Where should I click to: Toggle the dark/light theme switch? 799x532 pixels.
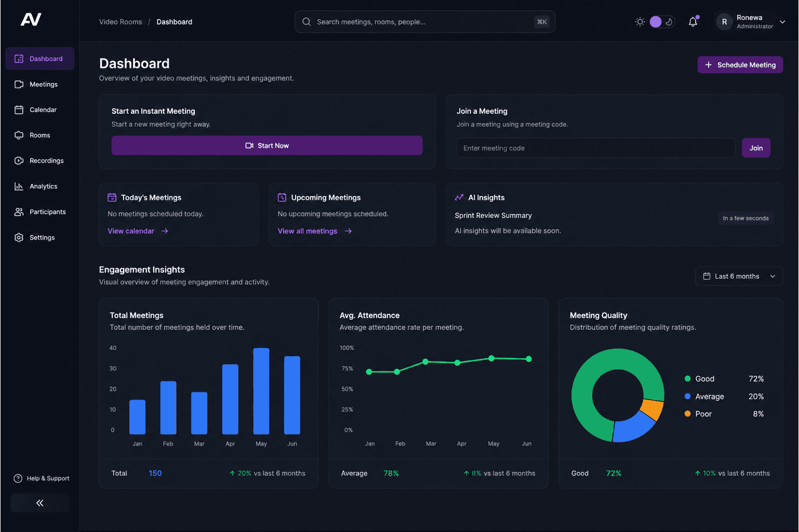point(662,22)
